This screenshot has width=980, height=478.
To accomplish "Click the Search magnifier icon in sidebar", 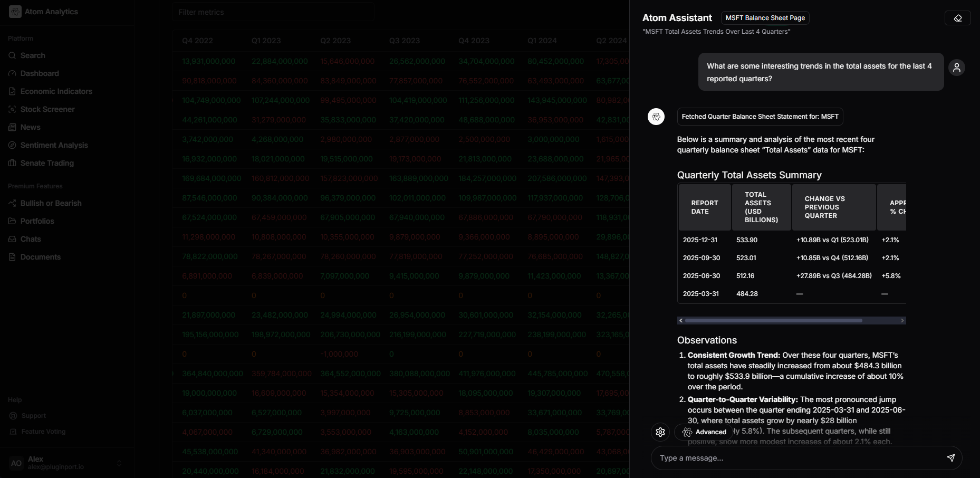I will [12, 55].
